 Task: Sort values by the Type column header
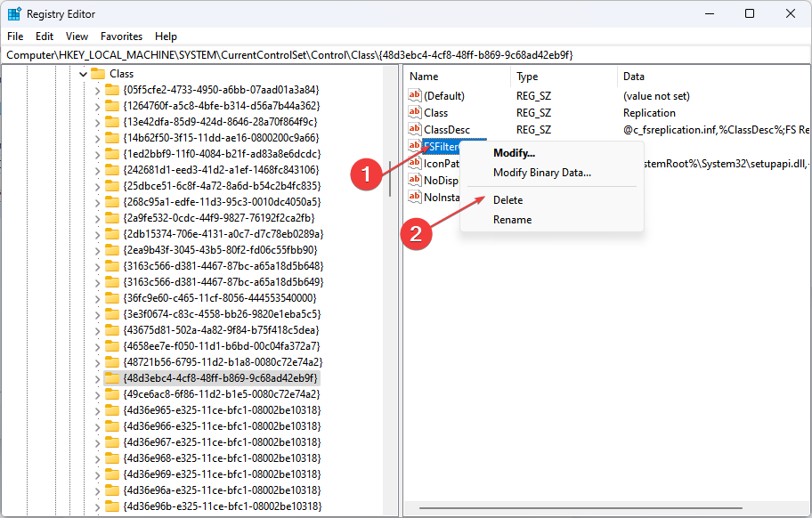pos(527,77)
